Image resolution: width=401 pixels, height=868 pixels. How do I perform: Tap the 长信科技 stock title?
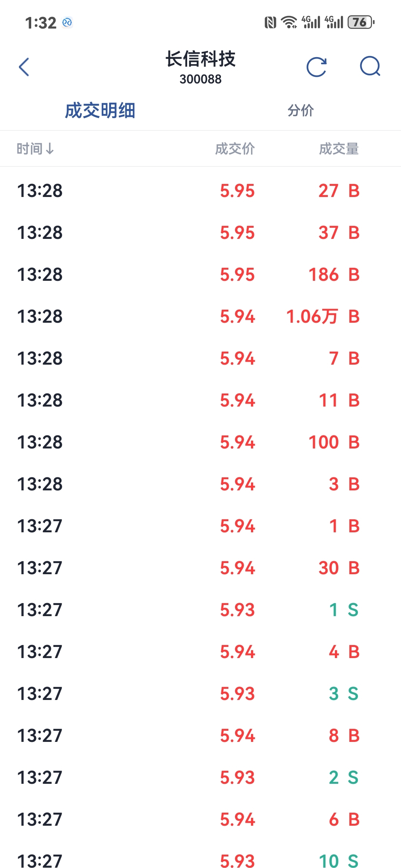200,59
